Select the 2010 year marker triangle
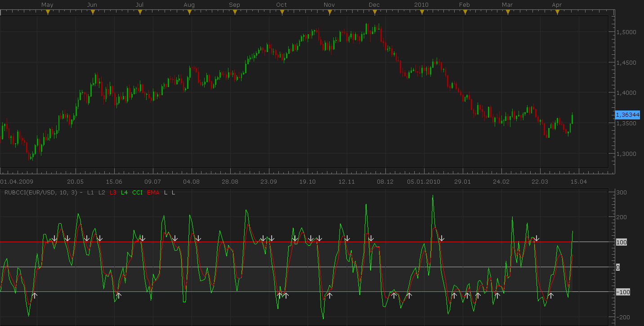 click(422, 12)
